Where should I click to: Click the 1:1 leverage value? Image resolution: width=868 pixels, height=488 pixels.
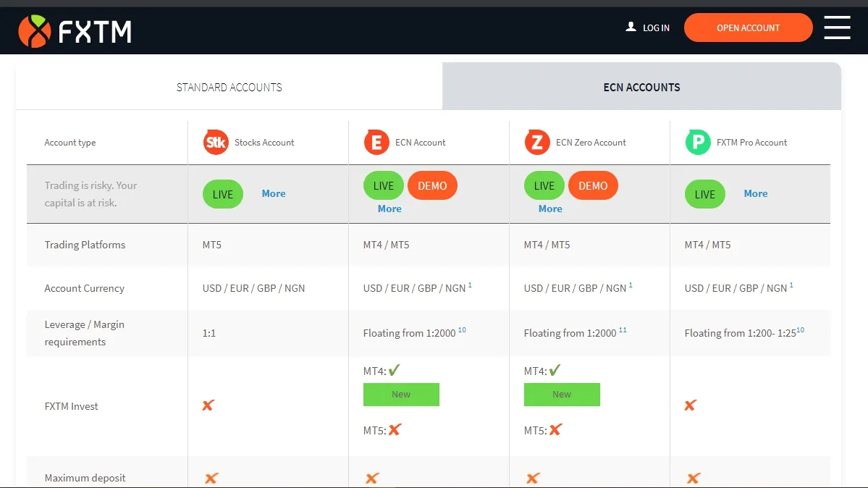tap(208, 333)
